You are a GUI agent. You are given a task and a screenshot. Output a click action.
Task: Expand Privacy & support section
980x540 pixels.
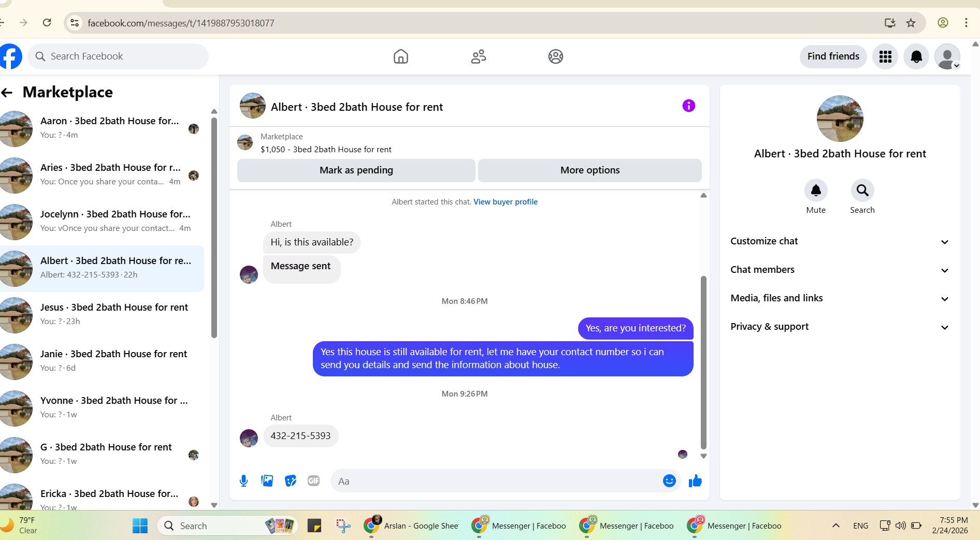click(840, 327)
